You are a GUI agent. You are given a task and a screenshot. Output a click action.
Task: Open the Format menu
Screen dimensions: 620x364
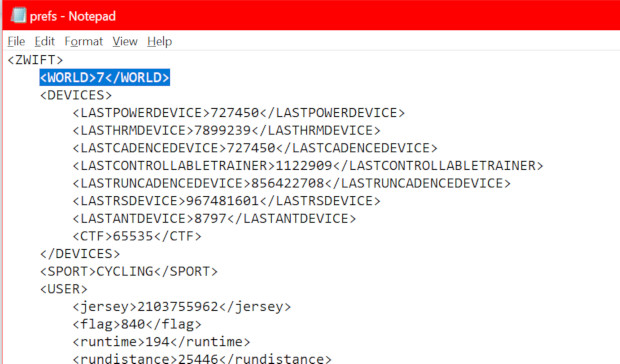83,41
